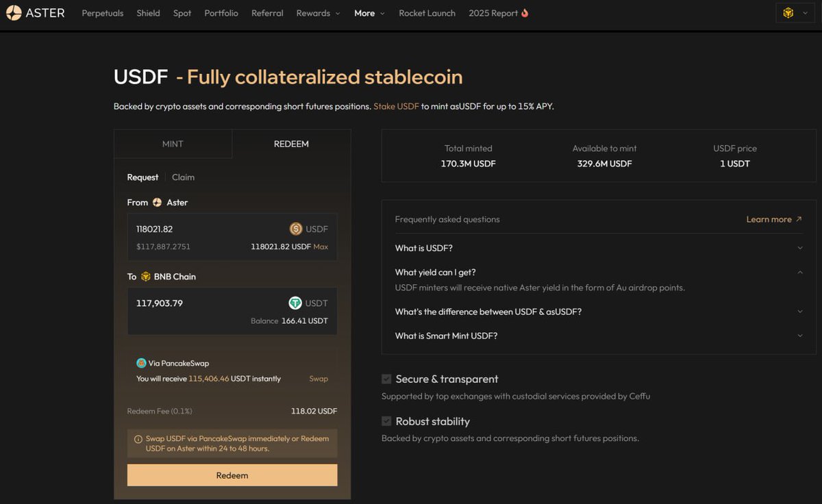The image size is (822, 504).
Task: Click the USDF coin icon in From field
Action: click(x=296, y=229)
